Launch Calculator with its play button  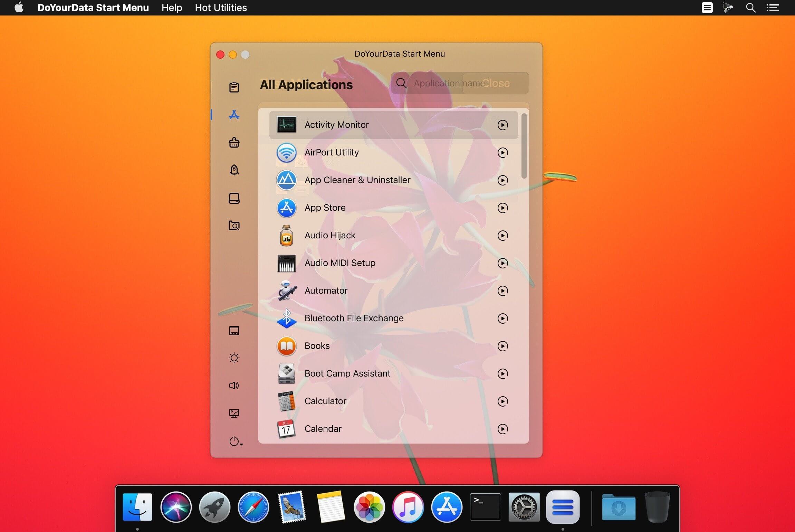point(502,401)
